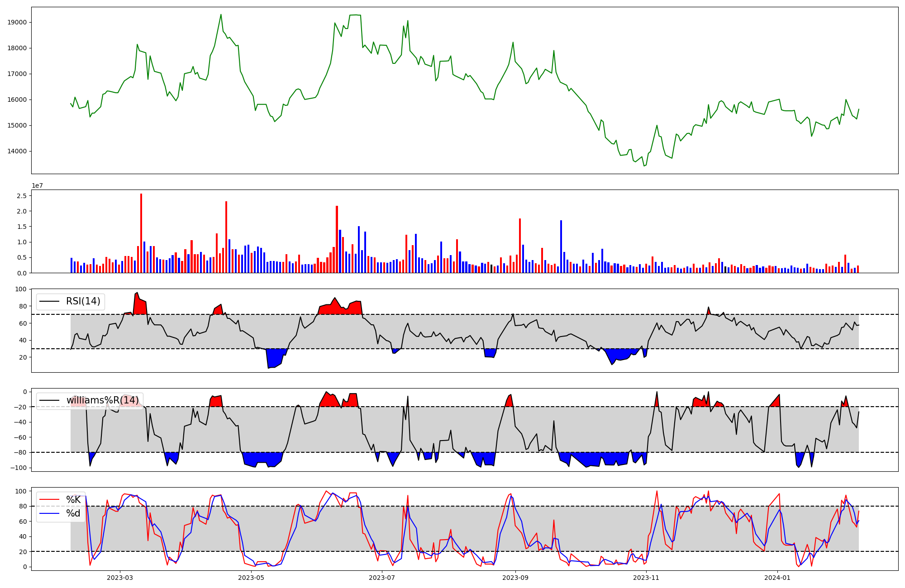Click the −20 tick on Williams %R panel

click(19, 407)
